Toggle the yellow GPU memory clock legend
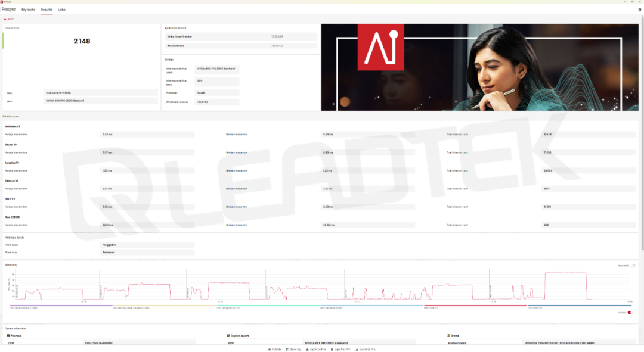The image size is (644, 352). pyautogui.click(x=165, y=306)
